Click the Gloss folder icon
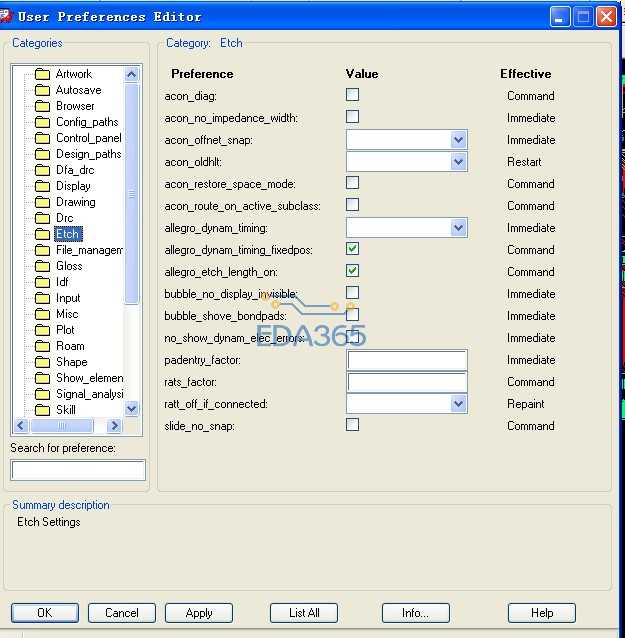The image size is (625, 638). pos(42,266)
